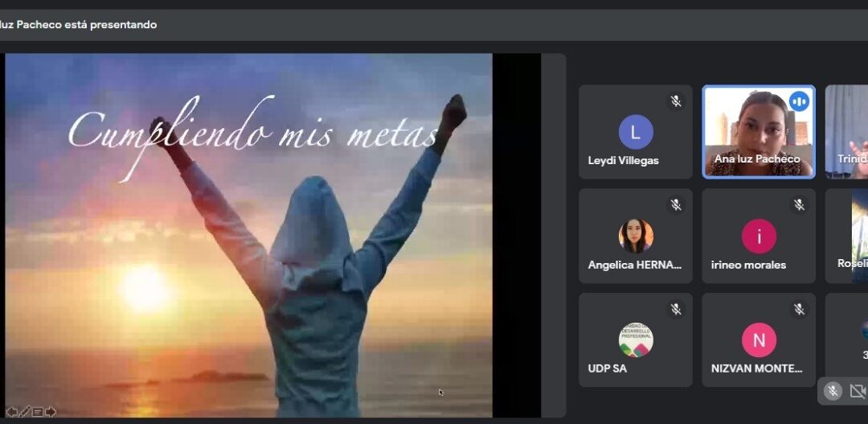
Task: Open the slideshow options menu icon
Action: 38,412
